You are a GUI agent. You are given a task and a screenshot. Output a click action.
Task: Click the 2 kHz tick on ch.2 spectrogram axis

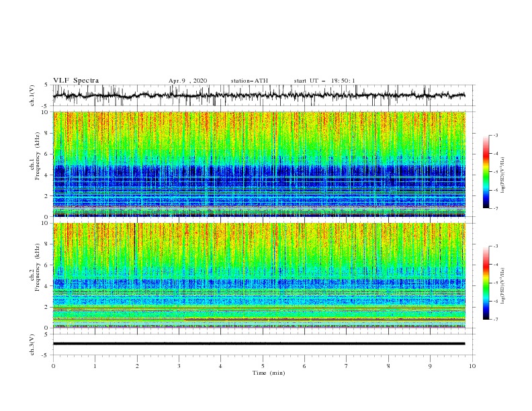click(47, 307)
